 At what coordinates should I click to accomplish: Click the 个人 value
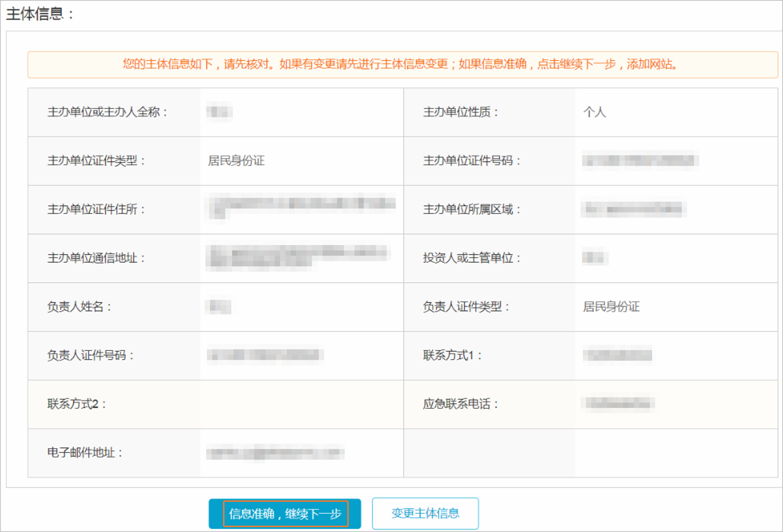(595, 112)
